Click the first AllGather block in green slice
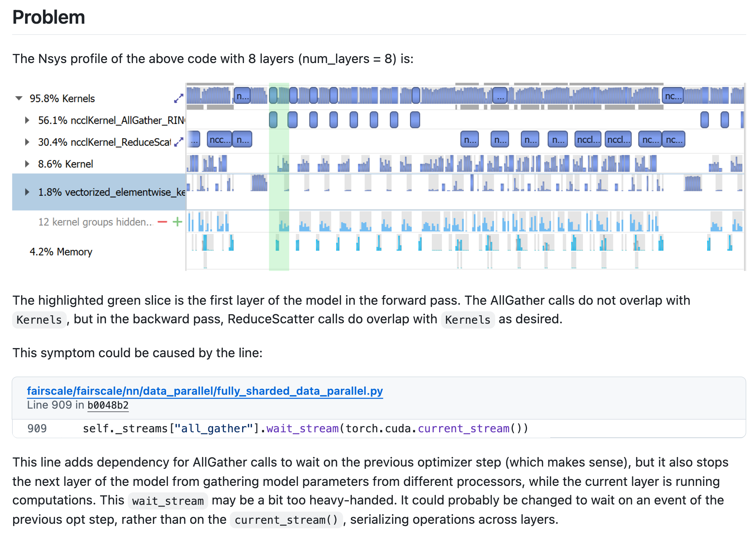The height and width of the screenshot is (538, 756). 273,120
